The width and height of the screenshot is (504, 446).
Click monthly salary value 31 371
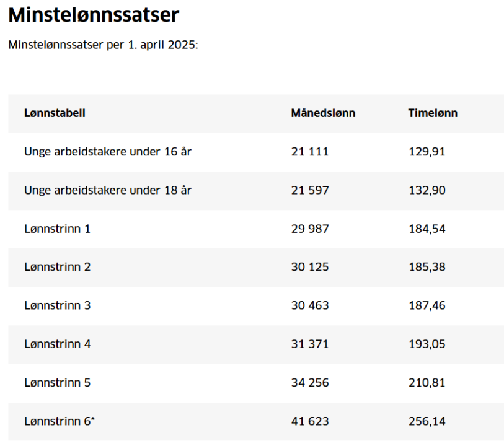(310, 344)
